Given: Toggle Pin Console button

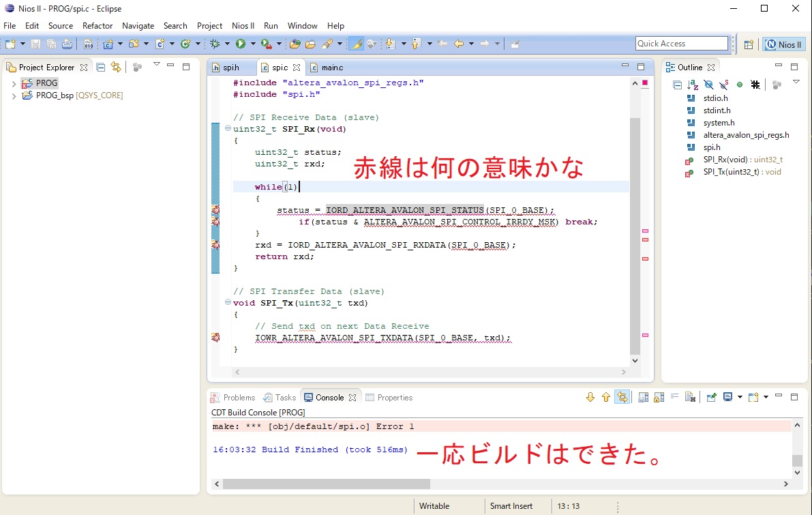Looking at the screenshot, I should point(712,398).
